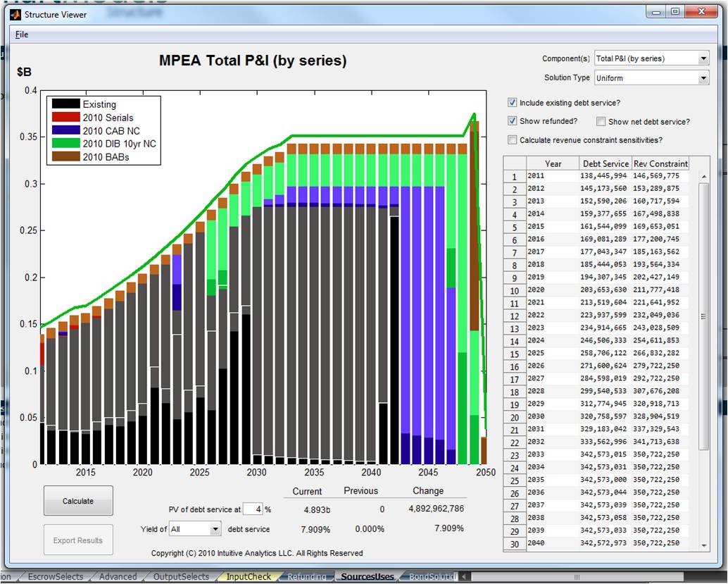Screen dimensions: 728x584
Task: Switch to the InputCheck sheet tab
Action: click(x=248, y=577)
